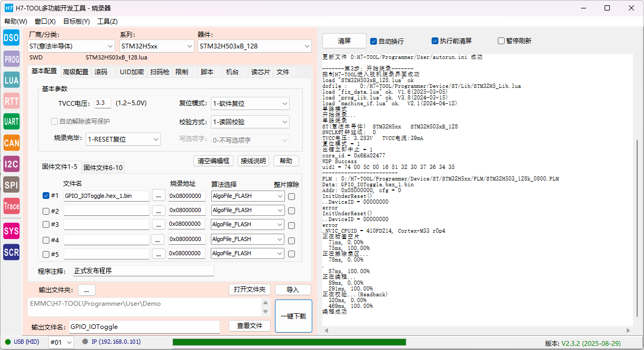Click the 一键下载 one-click download button
Screen dimensions: 644x350
(293, 316)
